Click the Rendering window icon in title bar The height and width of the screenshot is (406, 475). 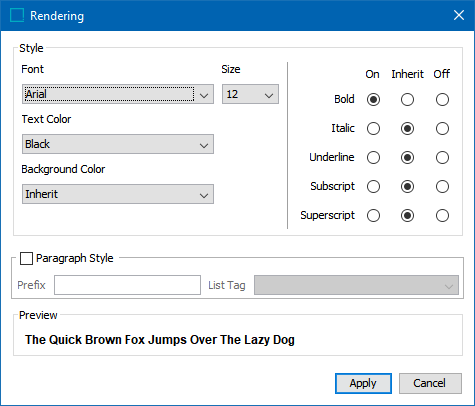(17, 15)
